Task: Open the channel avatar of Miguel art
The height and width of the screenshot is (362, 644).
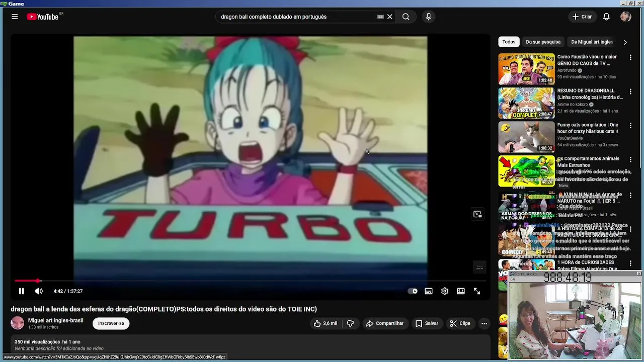Action: click(18, 323)
